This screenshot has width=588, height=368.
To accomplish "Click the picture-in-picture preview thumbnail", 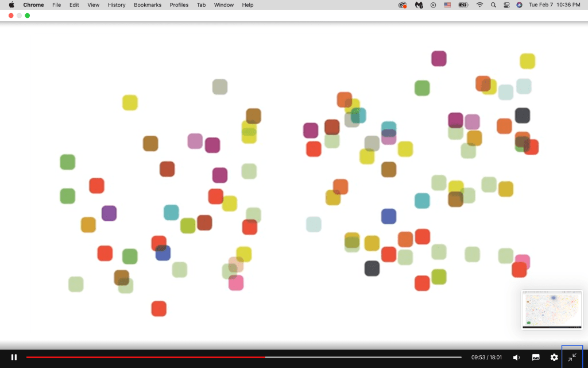I will pos(551,309).
